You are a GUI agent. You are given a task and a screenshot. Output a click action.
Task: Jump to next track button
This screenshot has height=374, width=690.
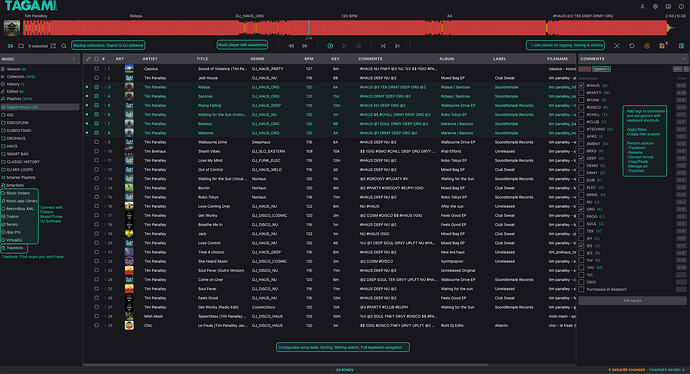[x=305, y=46]
